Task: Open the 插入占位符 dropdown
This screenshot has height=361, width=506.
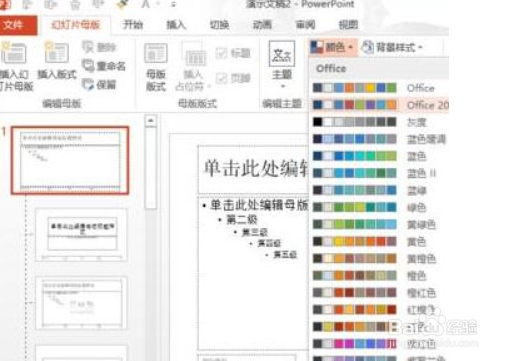Action: [x=193, y=67]
